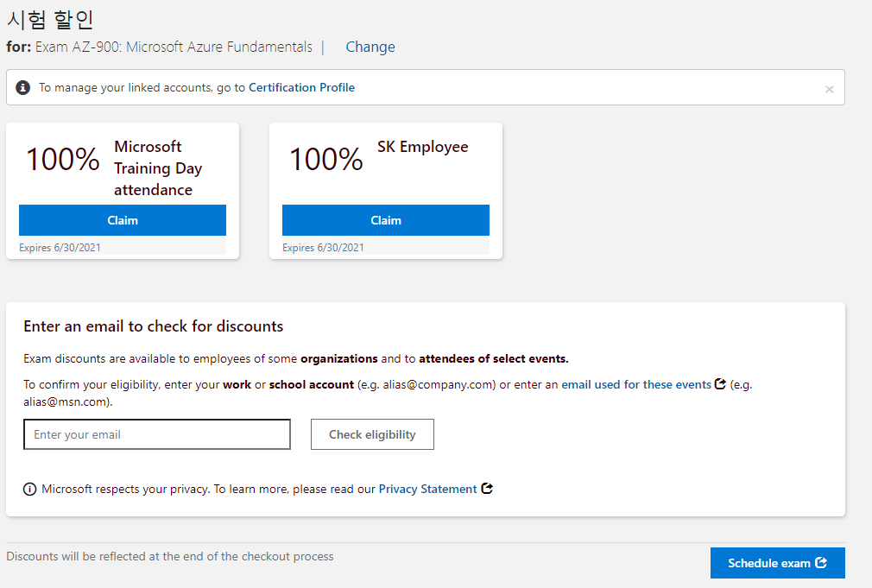Focus the Enter your email field

157,434
